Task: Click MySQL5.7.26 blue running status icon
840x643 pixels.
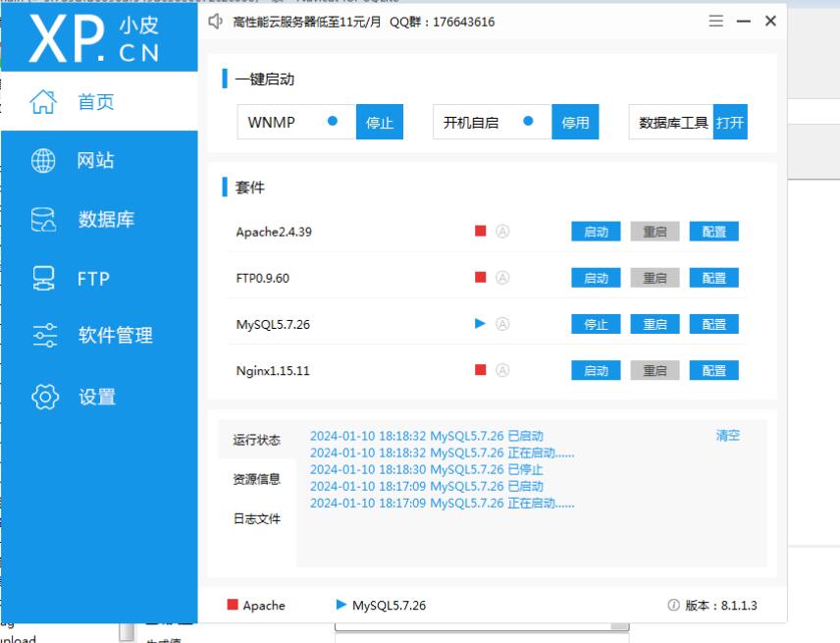Action: tap(480, 324)
